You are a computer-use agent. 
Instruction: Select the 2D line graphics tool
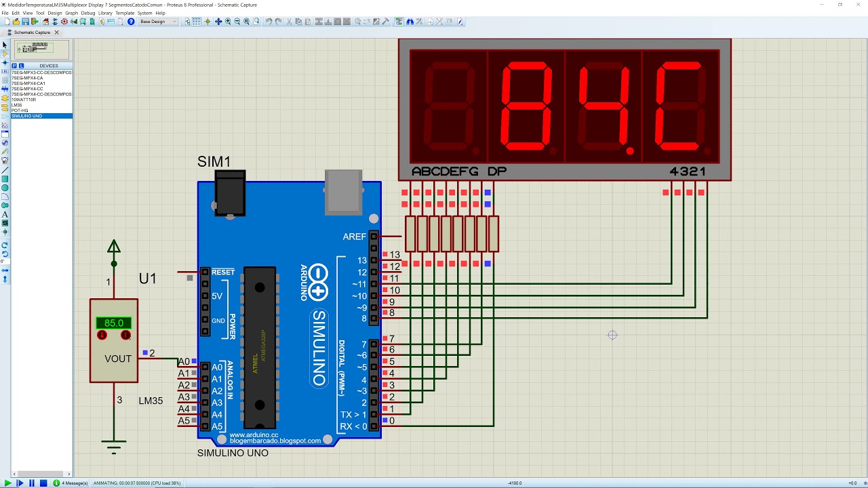[5, 169]
